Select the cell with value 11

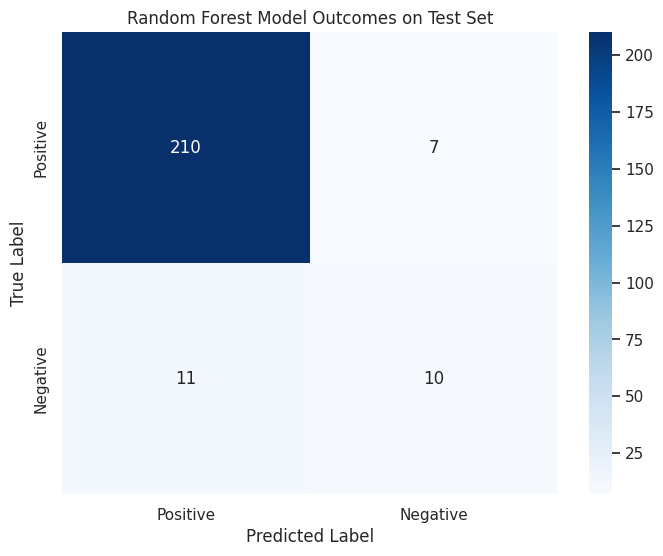pos(185,378)
